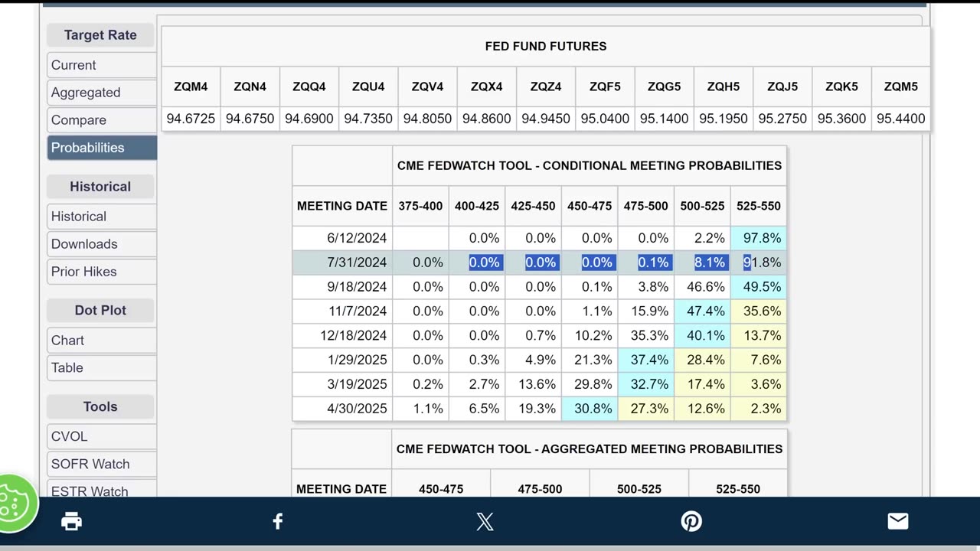This screenshot has width=980, height=551.
Task: Share on X via the X icon
Action: (x=485, y=522)
